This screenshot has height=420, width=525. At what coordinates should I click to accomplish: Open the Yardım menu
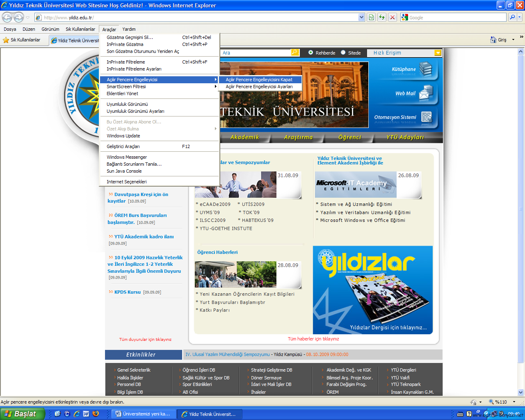pyautogui.click(x=129, y=29)
